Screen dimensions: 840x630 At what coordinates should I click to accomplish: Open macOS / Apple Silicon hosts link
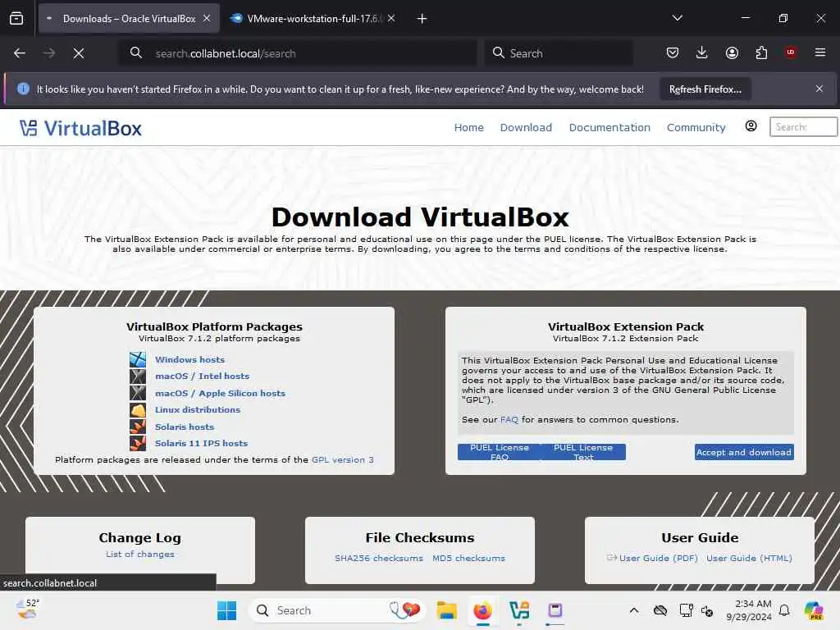pyautogui.click(x=220, y=393)
